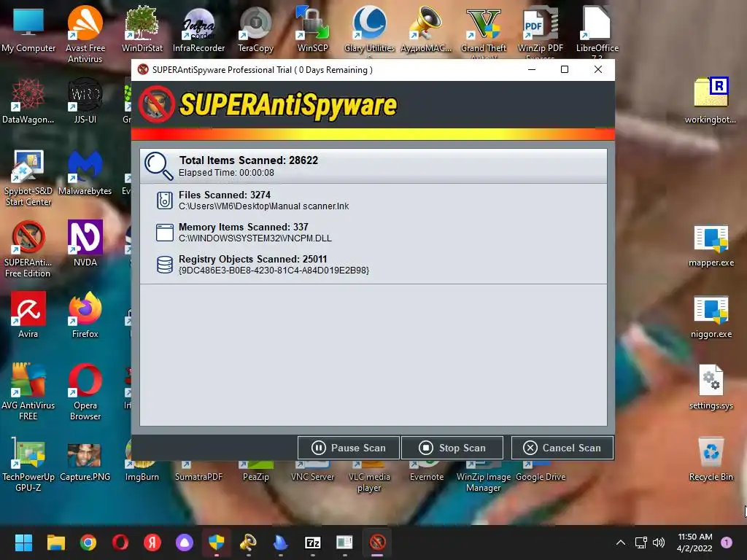This screenshot has height=560, width=747.
Task: Select 'Memory Items Scanned: 337' text
Action: (x=244, y=227)
